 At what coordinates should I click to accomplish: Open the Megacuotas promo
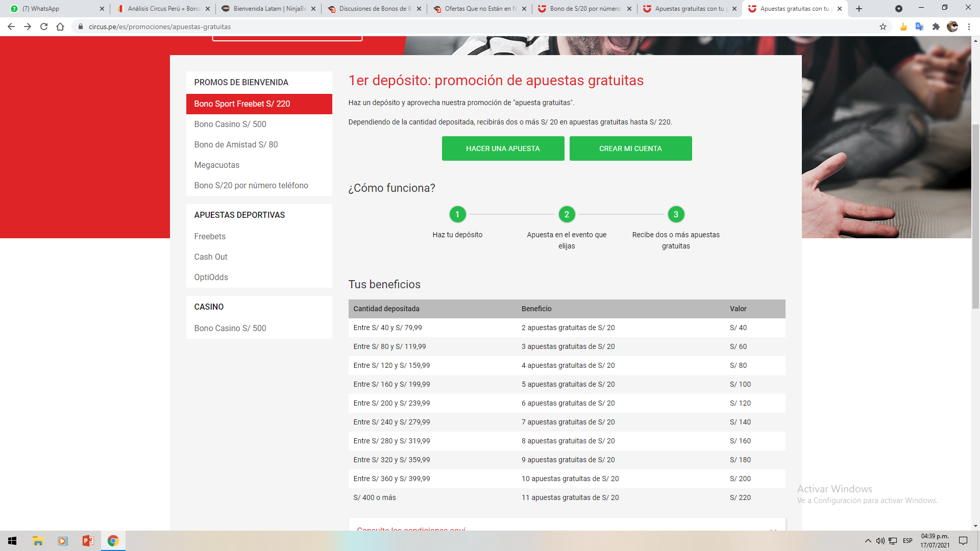pos(259,165)
